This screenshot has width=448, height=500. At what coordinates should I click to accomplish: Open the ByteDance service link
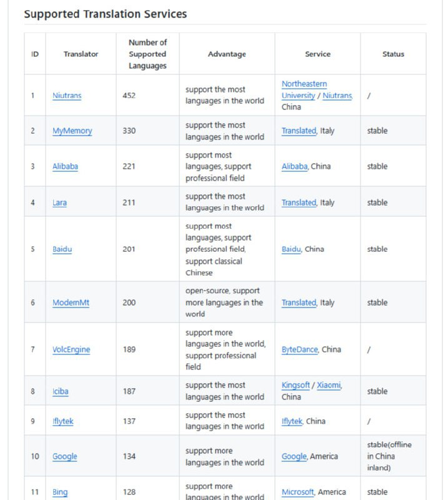click(x=299, y=349)
